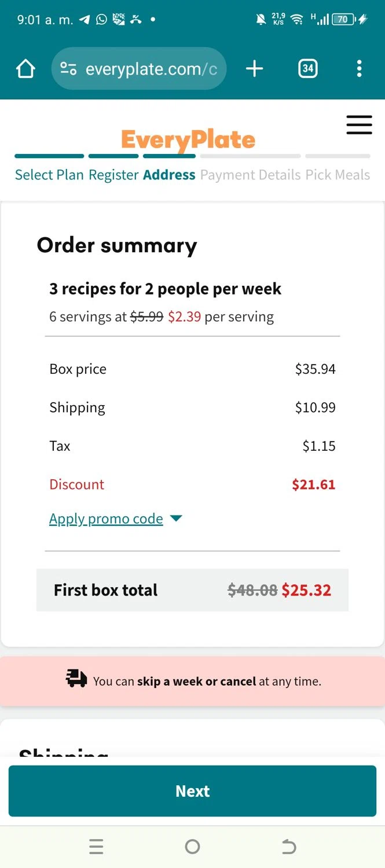Viewport: 385px width, 868px height.
Task: Open the EveryPlate hamburger menu
Action: point(359,125)
